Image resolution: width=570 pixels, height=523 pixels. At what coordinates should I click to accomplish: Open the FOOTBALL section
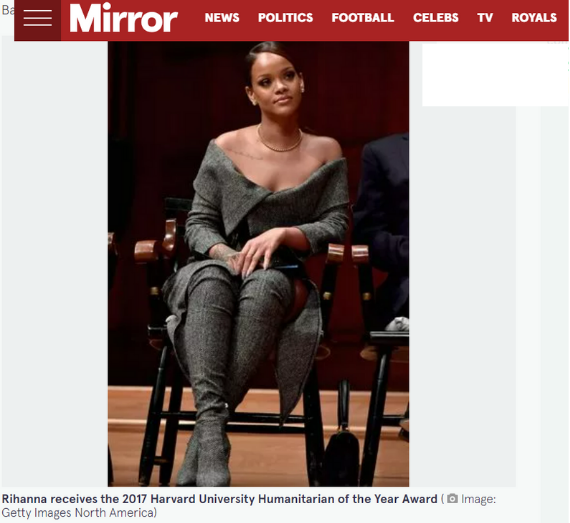pyautogui.click(x=363, y=17)
